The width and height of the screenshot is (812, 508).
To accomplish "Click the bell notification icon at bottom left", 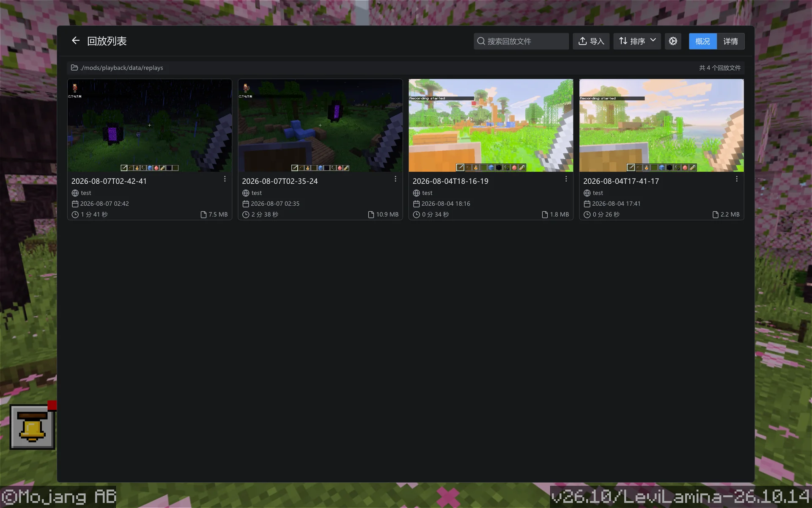I will (x=33, y=427).
